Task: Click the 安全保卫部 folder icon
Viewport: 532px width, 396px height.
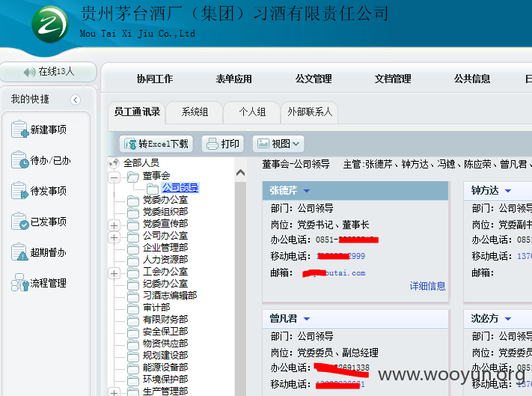Action: tap(133, 332)
